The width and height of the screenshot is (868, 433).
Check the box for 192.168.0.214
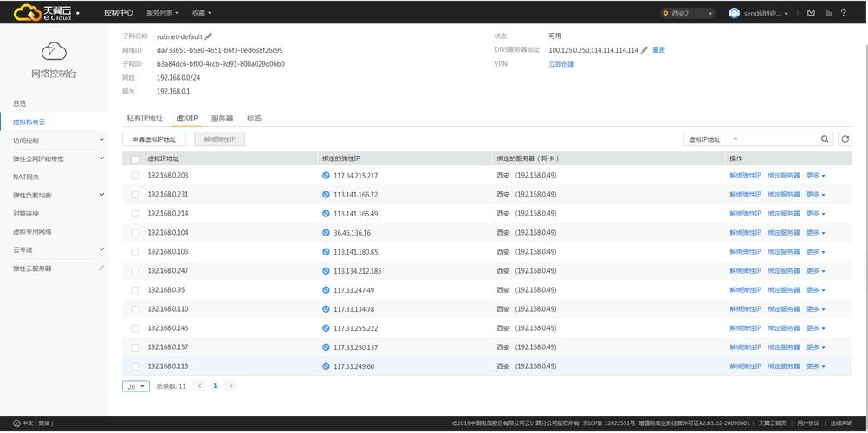click(x=135, y=214)
